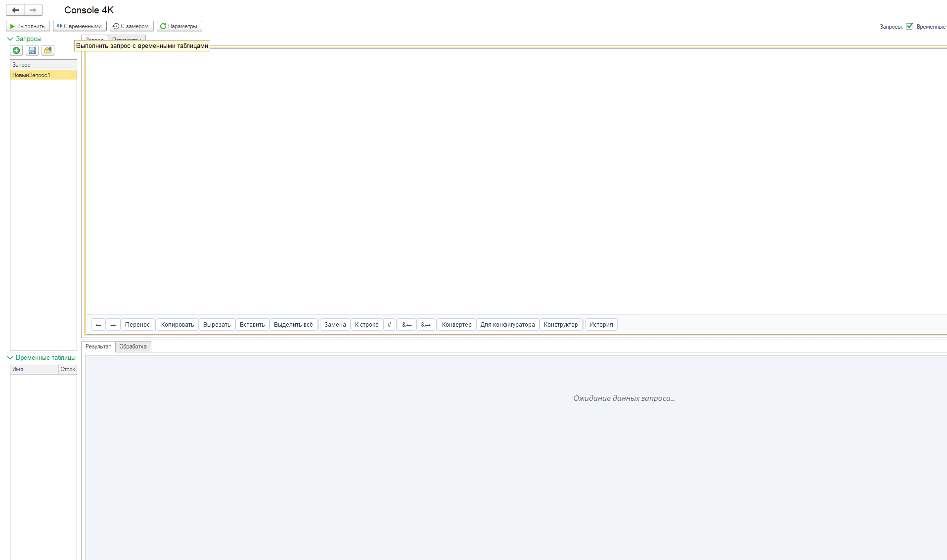Click the Конвертер button
The width and height of the screenshot is (947, 560).
point(456,325)
